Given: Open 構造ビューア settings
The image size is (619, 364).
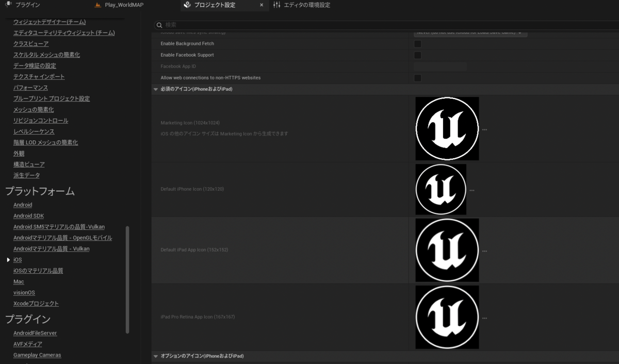Looking at the screenshot, I should pyautogui.click(x=29, y=164).
